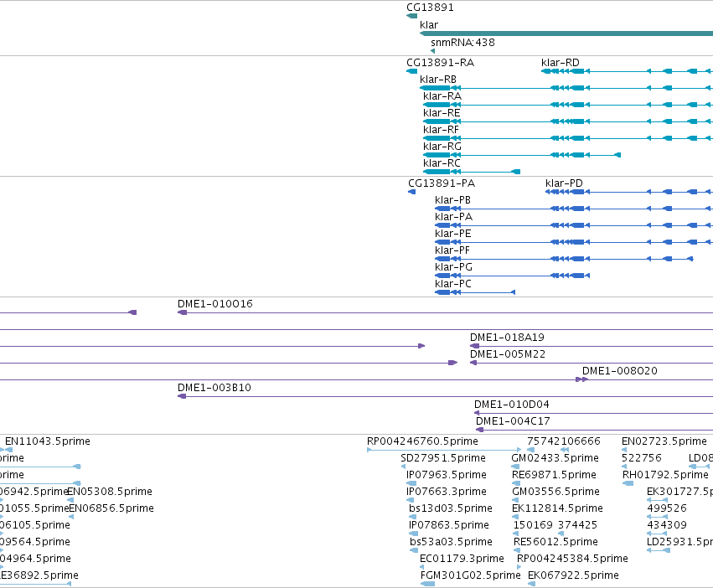Open EST RE56012.5prime
This screenshot has width=713, height=588.
pos(555,542)
